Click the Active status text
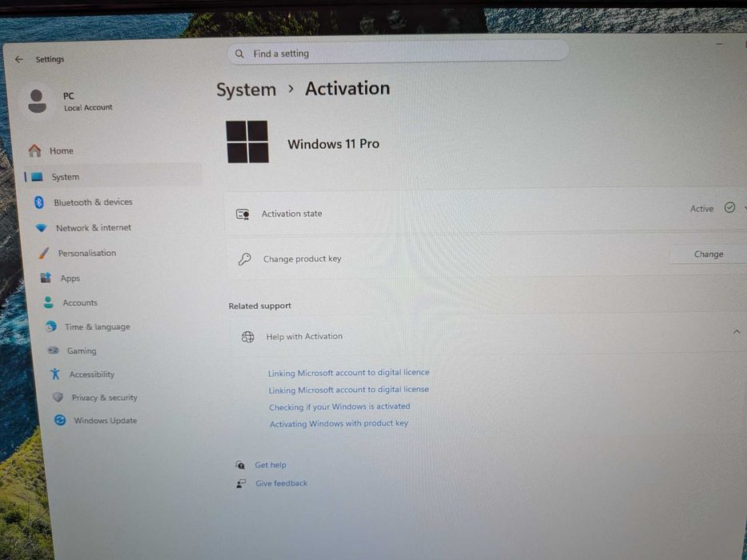747x560 pixels. pyautogui.click(x=701, y=209)
